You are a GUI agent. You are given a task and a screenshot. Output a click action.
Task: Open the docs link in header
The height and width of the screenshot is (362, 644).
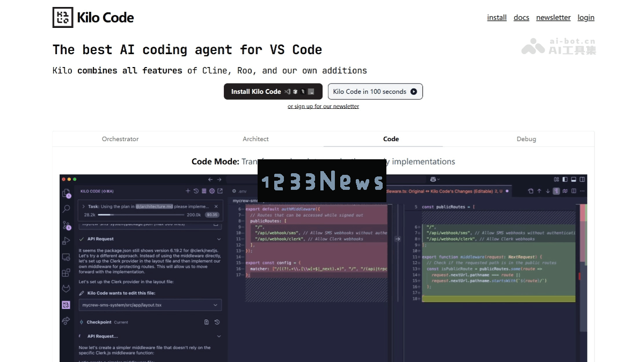pos(521,18)
